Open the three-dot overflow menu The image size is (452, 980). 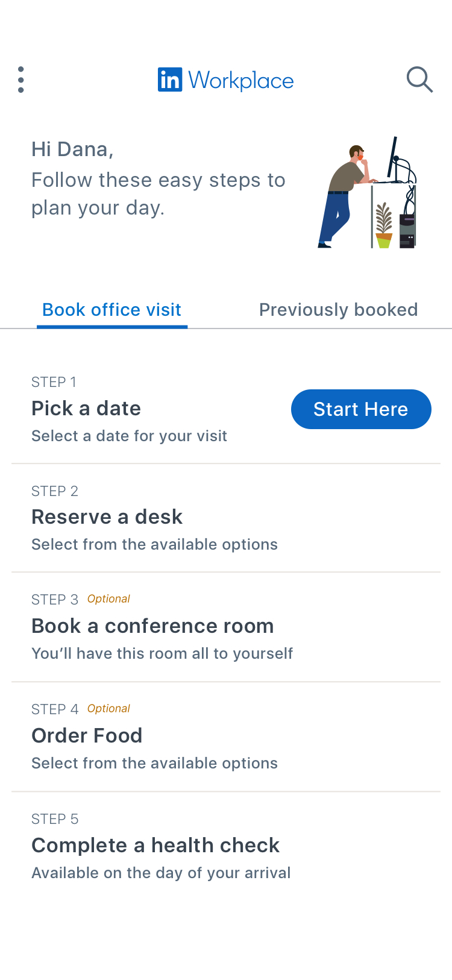click(x=21, y=80)
